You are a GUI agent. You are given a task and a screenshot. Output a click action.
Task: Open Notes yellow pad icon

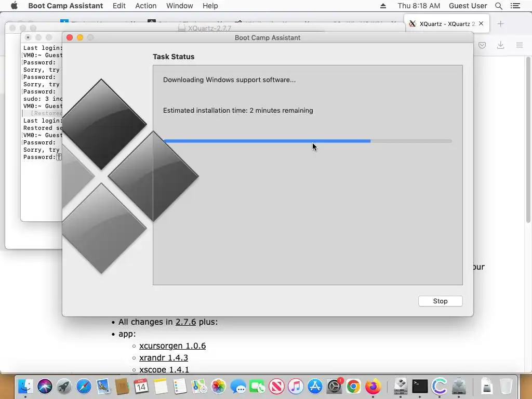(161, 387)
